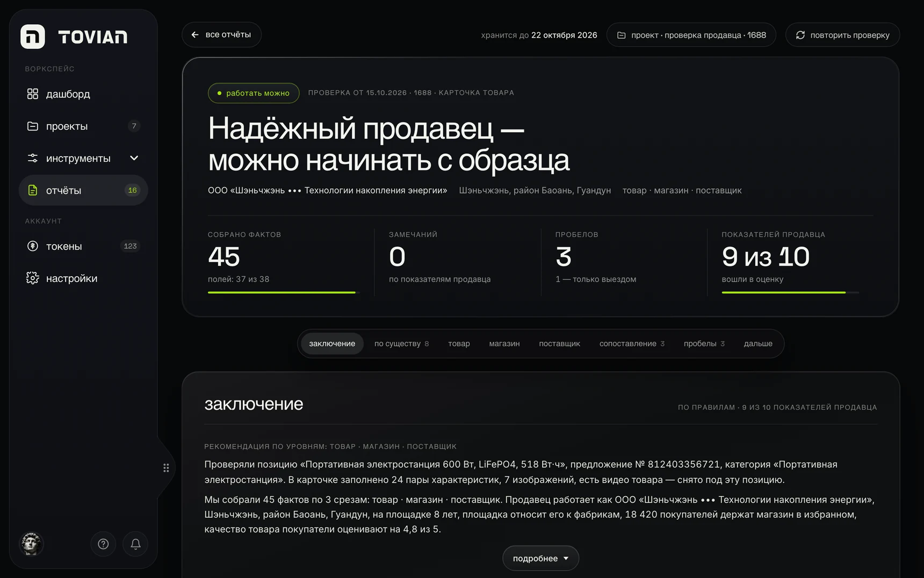Switch to the поставщик tab
The image size is (924, 578).
559,344
